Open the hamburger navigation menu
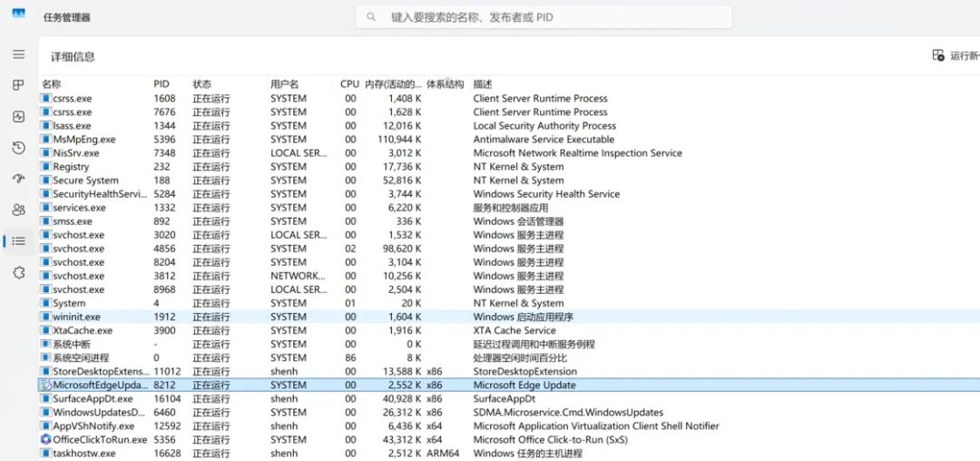 (x=19, y=54)
